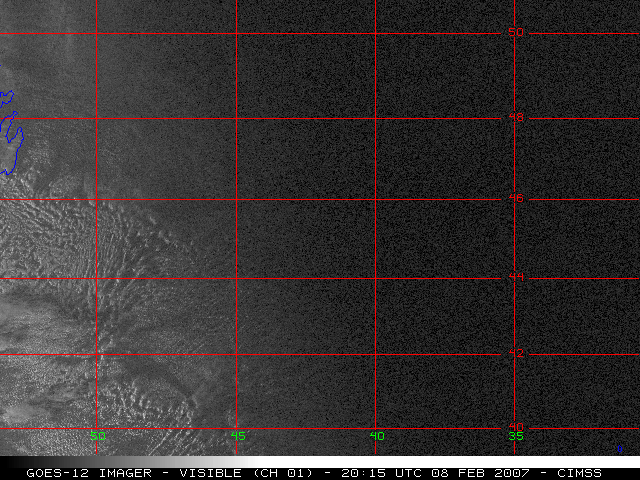Click the red latitude label 42

(x=516, y=353)
